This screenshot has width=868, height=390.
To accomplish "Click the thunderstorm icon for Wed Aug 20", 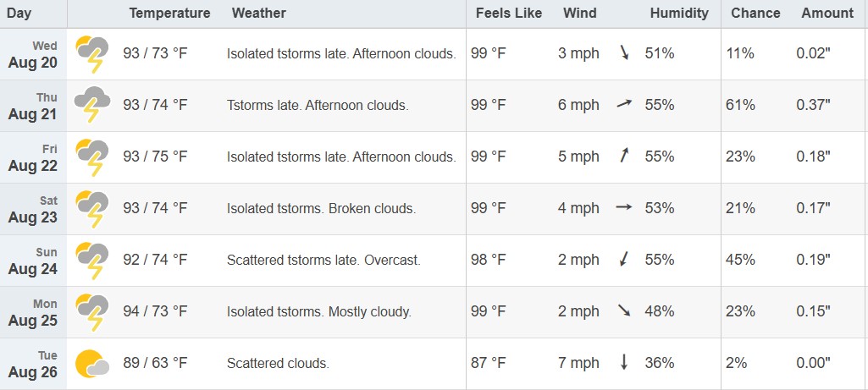I will pyautogui.click(x=92, y=54).
